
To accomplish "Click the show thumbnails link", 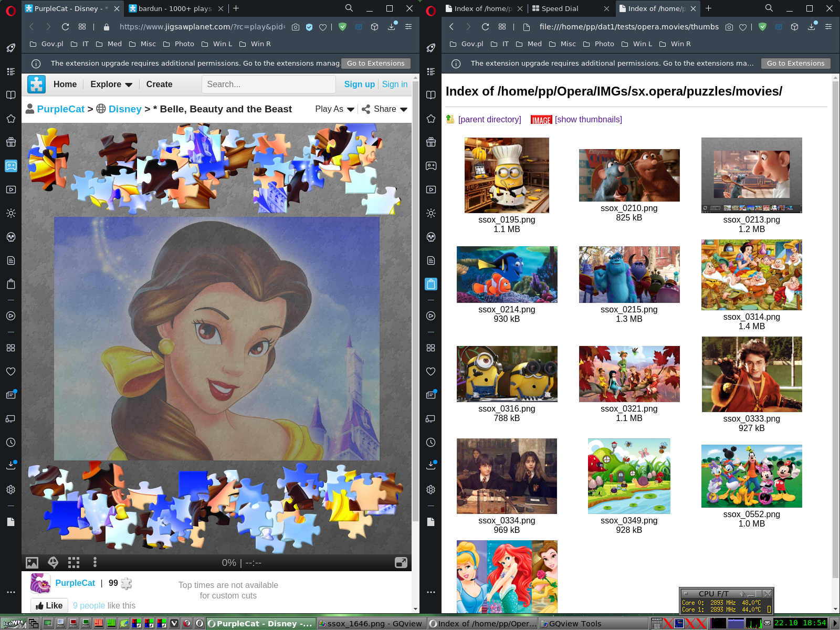I will pos(588,119).
